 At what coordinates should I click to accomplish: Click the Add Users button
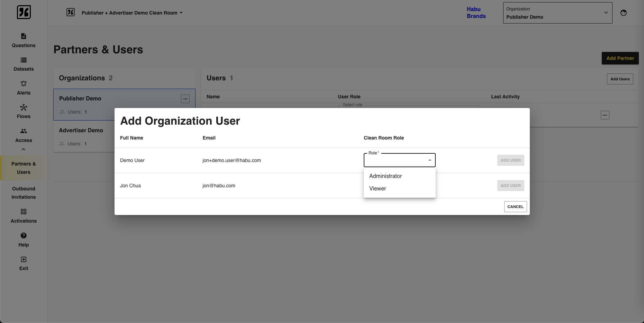point(620,79)
